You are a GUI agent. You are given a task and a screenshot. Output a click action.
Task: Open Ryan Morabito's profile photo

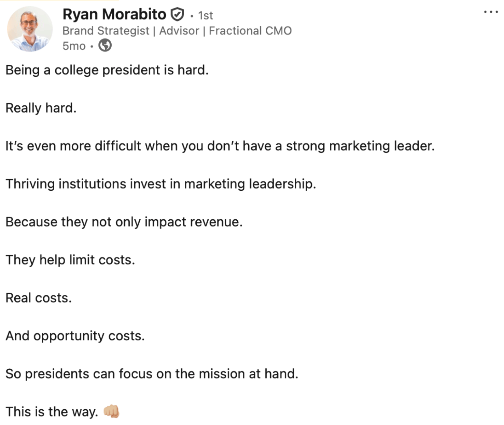pos(30,29)
